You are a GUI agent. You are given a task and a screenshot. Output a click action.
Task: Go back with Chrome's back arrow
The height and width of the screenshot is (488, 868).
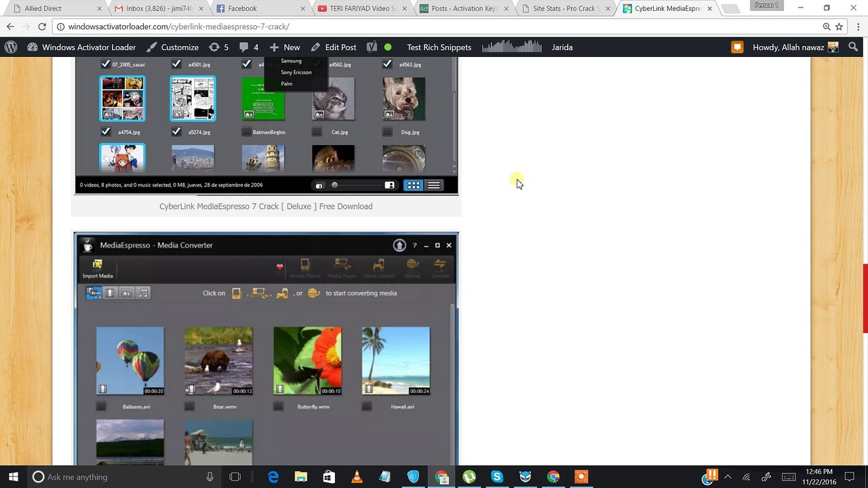[10, 26]
